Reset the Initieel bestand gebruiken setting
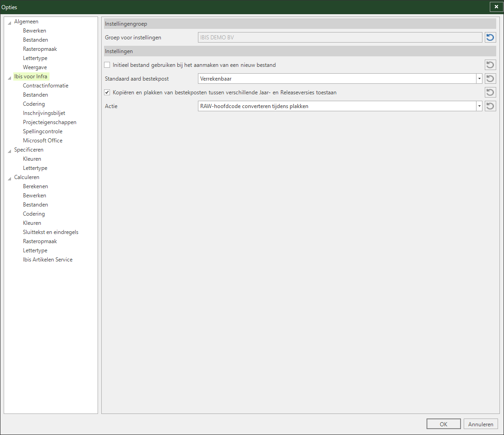The height and width of the screenshot is (435, 504). [490, 65]
